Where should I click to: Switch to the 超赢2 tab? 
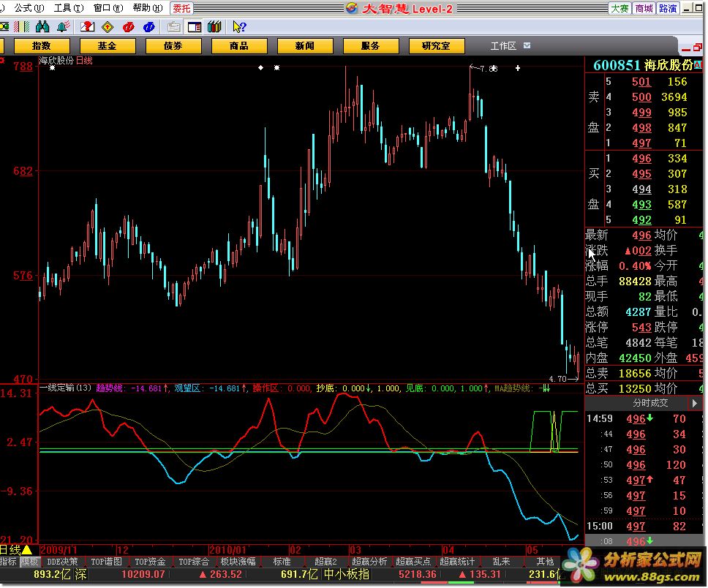coord(325,562)
